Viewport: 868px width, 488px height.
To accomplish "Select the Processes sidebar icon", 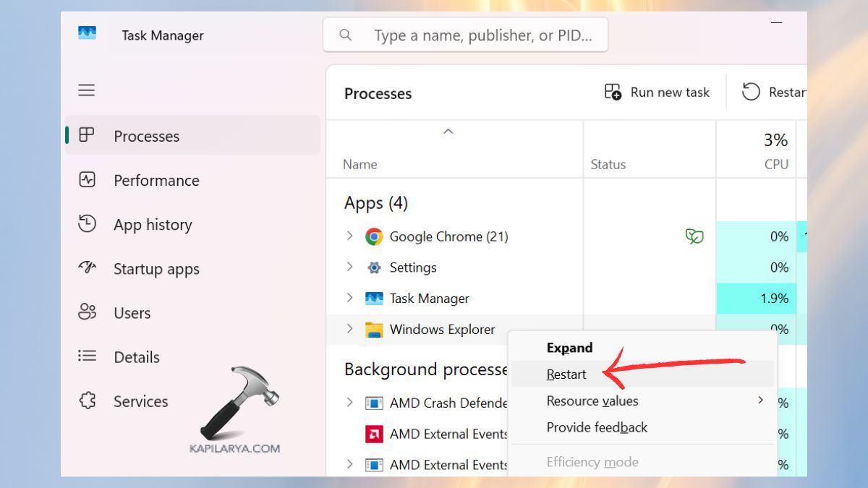I will (86, 136).
